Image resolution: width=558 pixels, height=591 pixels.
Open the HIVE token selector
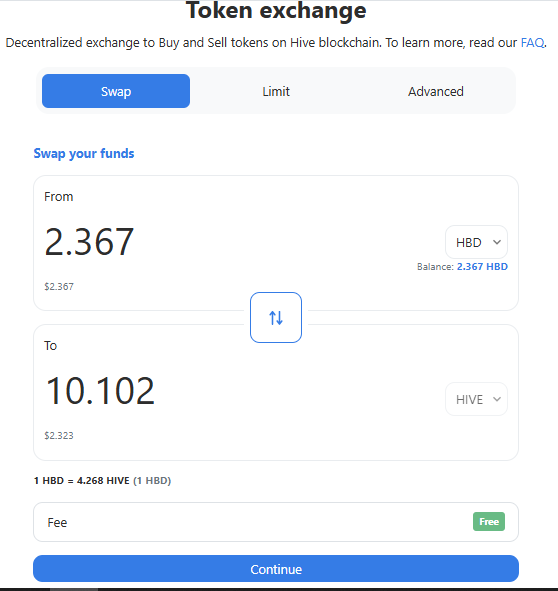[x=477, y=399]
